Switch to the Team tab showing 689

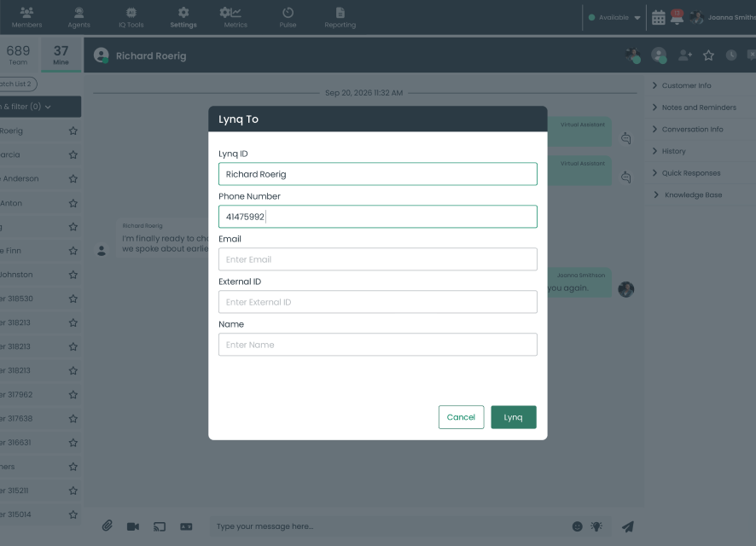pos(18,55)
